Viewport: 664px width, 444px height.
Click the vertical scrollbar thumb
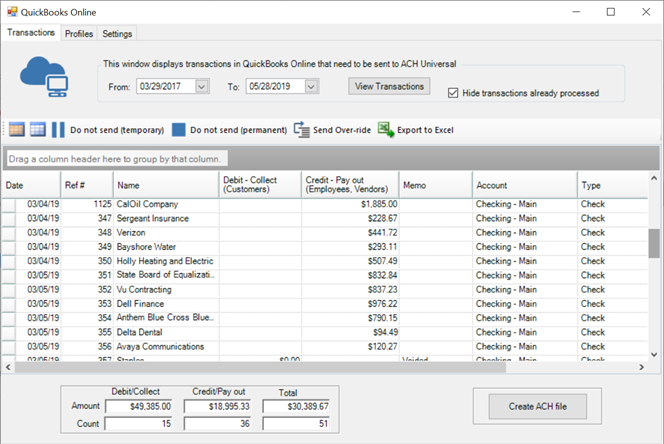pyautogui.click(x=654, y=243)
